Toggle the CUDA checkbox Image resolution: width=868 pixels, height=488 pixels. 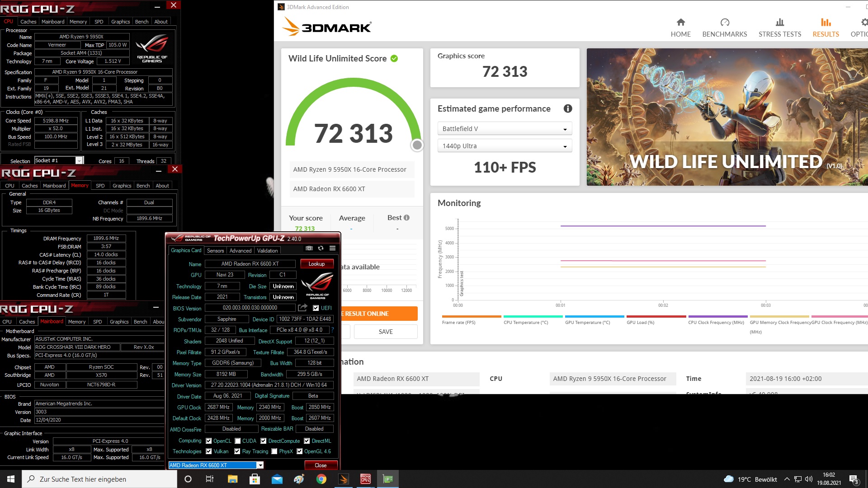click(x=237, y=441)
